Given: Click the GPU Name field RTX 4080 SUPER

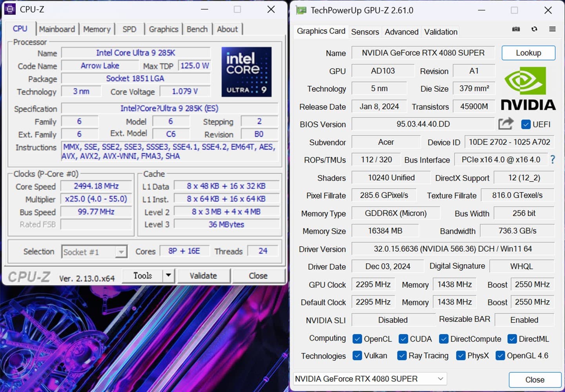Looking at the screenshot, I should (423, 53).
